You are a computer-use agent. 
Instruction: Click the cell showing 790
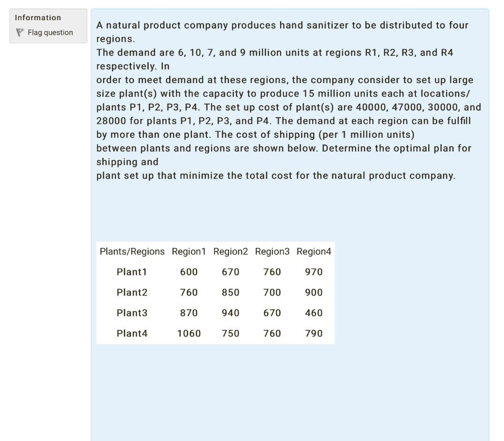(x=314, y=333)
